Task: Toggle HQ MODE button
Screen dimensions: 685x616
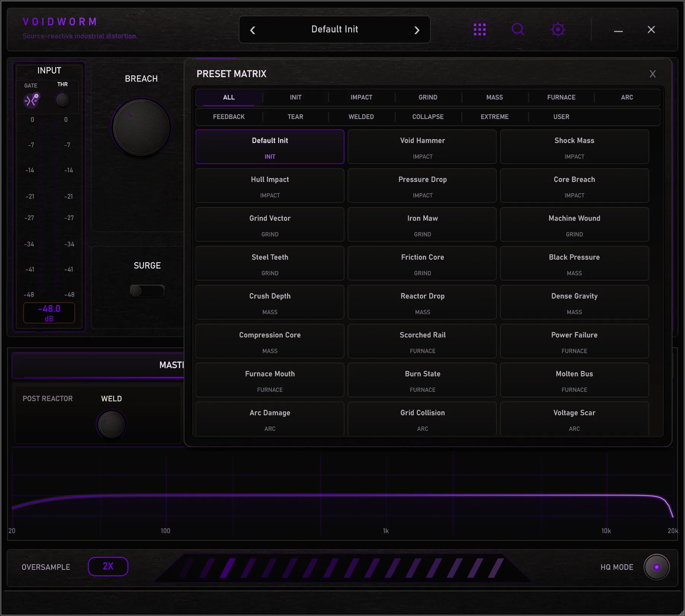Action: tap(656, 567)
